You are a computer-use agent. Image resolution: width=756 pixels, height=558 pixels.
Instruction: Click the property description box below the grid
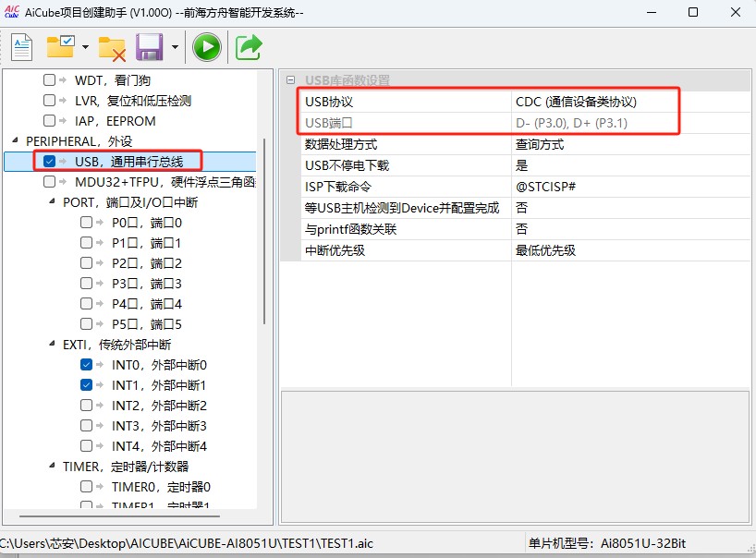pyautogui.click(x=515, y=456)
